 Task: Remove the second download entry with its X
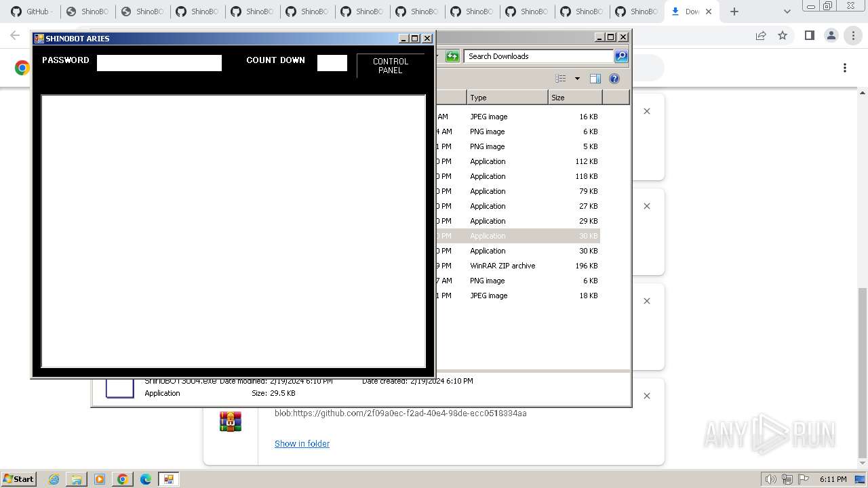click(647, 206)
